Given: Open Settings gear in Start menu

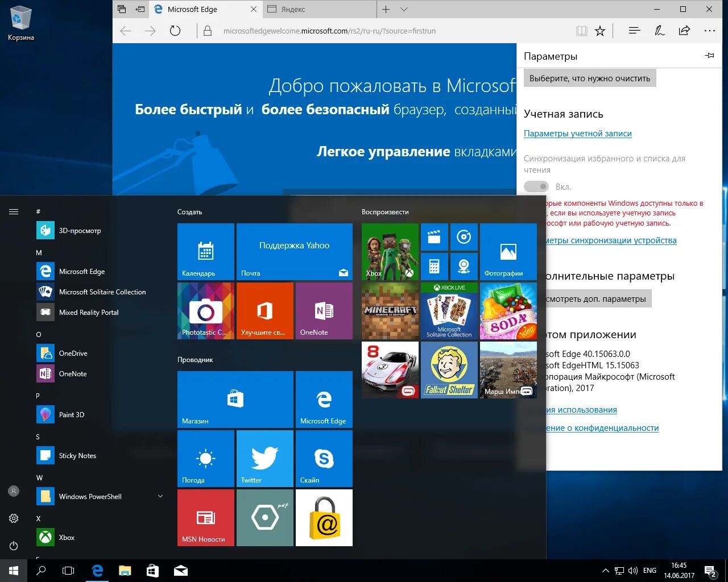Looking at the screenshot, I should click(x=14, y=518).
